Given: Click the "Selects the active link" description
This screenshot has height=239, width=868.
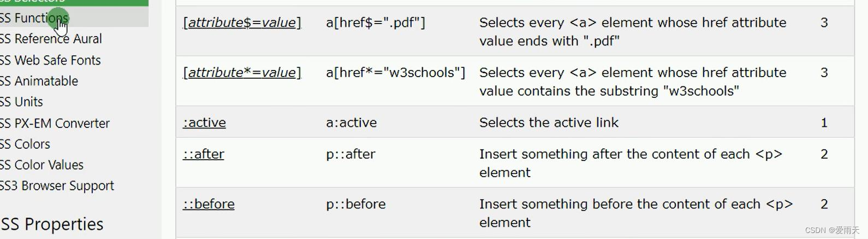Looking at the screenshot, I should (549, 123).
